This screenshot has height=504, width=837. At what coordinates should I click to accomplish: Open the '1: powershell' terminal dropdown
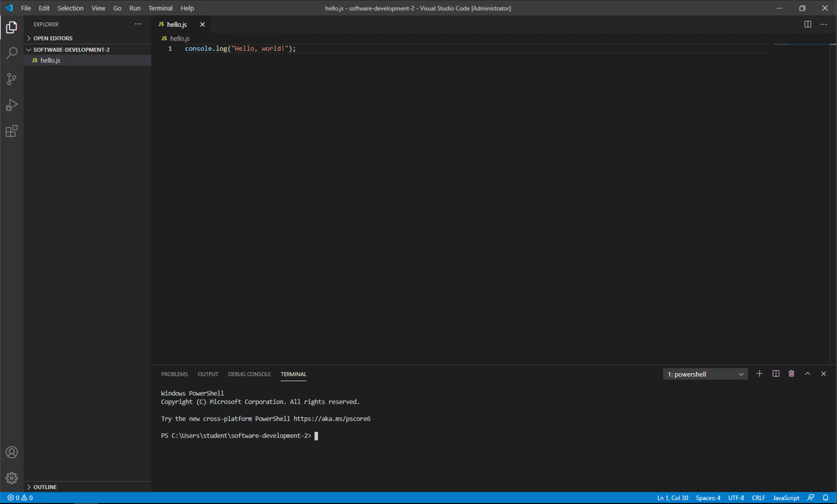[705, 374]
